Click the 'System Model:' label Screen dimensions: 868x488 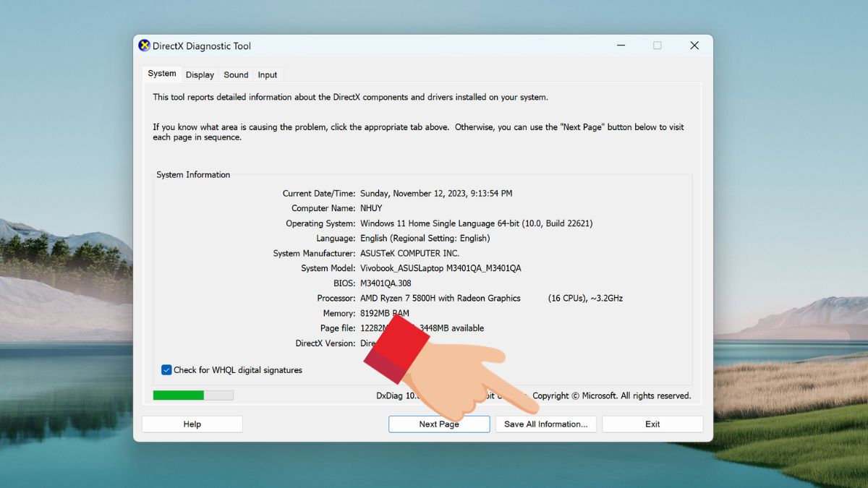point(328,268)
